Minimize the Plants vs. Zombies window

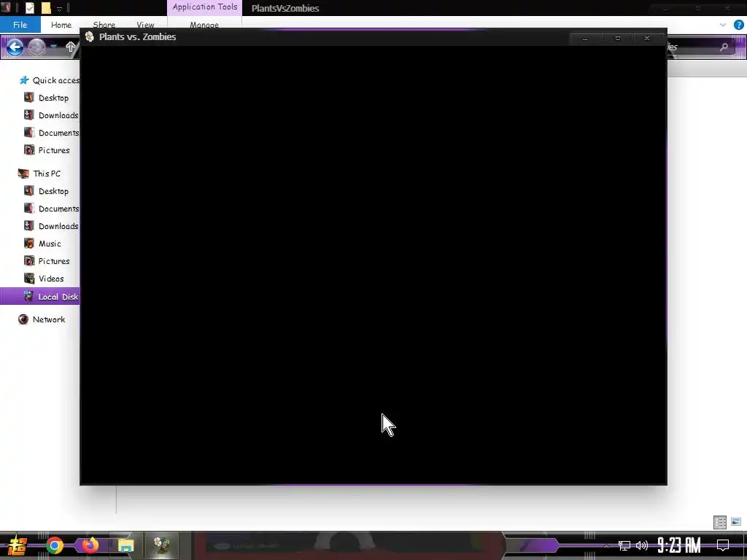point(585,39)
